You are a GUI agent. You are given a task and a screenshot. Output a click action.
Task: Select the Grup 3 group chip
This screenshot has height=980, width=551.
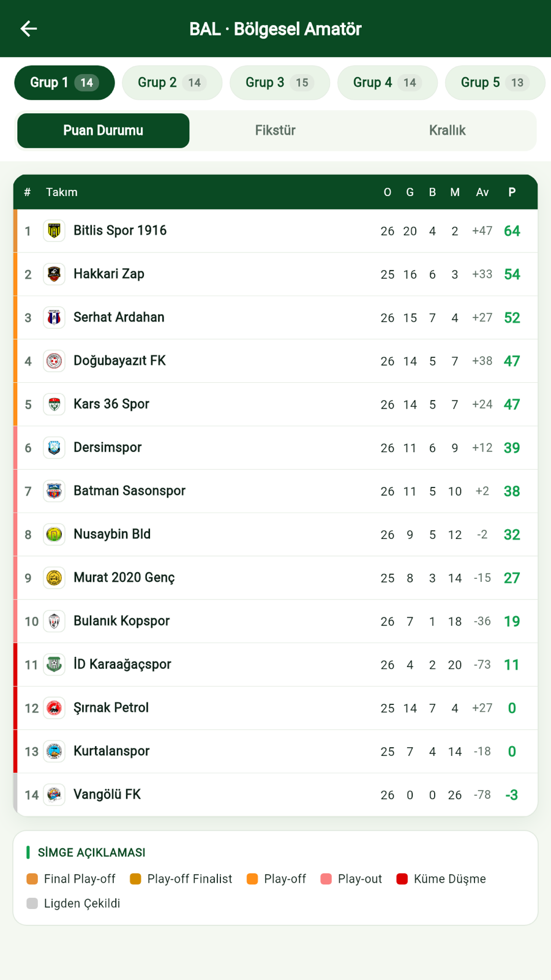(280, 83)
